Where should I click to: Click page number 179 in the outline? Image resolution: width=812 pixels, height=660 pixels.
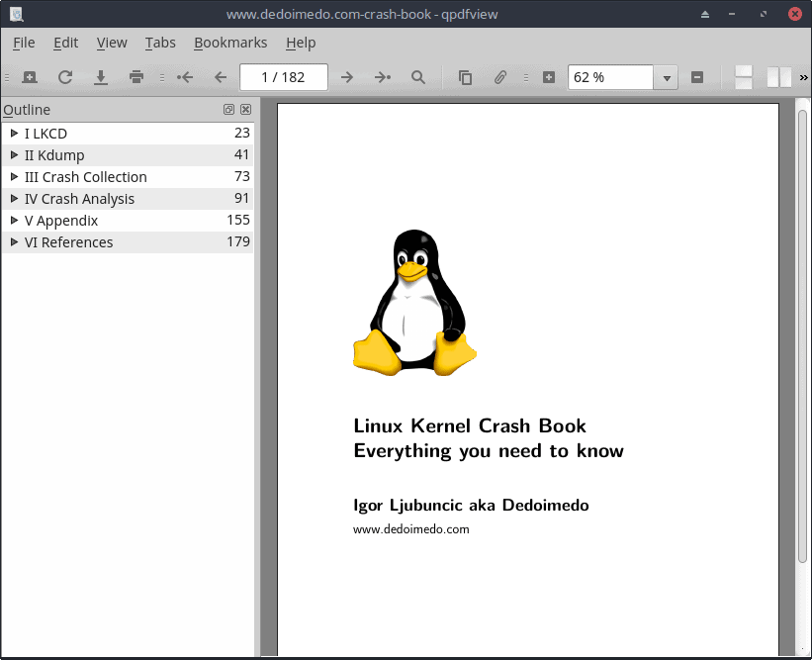[238, 241]
